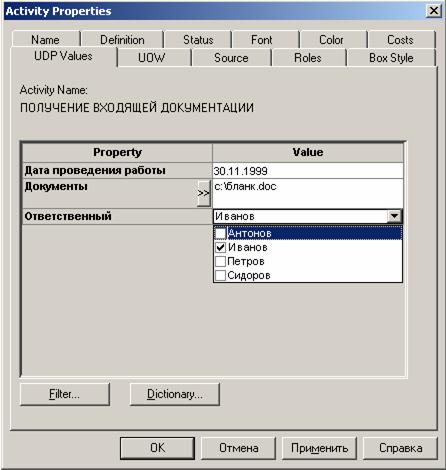Open the Roles tab

[308, 58]
